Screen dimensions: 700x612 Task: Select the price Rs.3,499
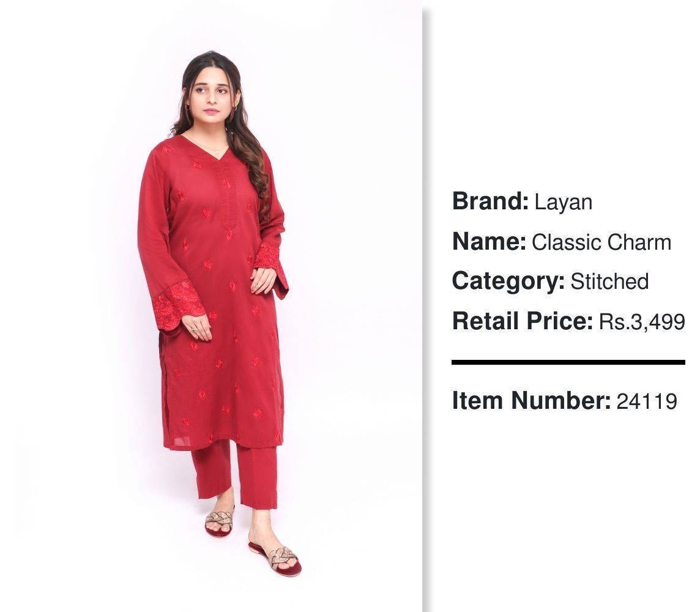point(642,322)
